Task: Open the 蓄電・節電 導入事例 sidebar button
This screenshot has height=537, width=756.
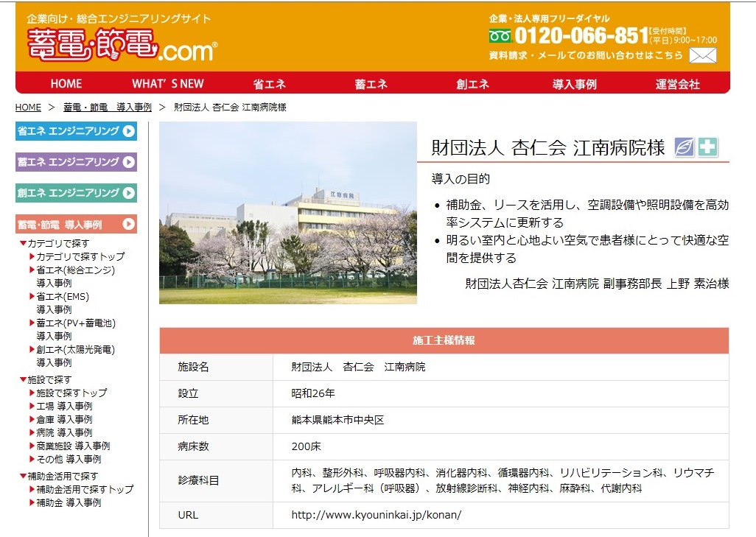Action: tap(76, 224)
